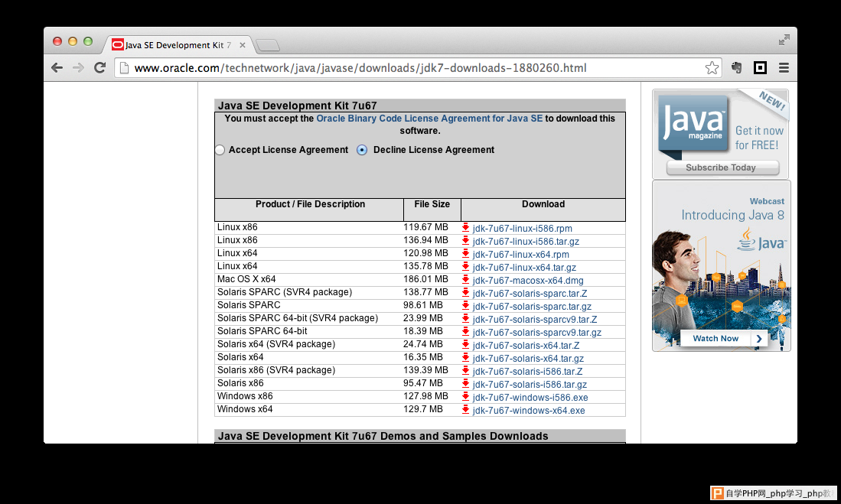This screenshot has width=841, height=504.
Task: Download jdk-7u67-solaris-sparcv9.tar.Z
Action: coord(535,320)
